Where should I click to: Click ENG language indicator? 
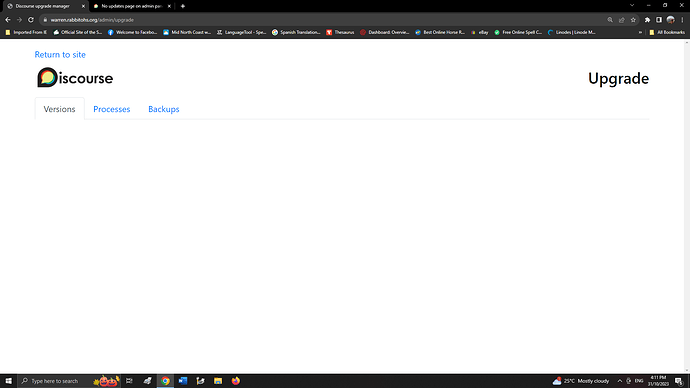[639, 381]
